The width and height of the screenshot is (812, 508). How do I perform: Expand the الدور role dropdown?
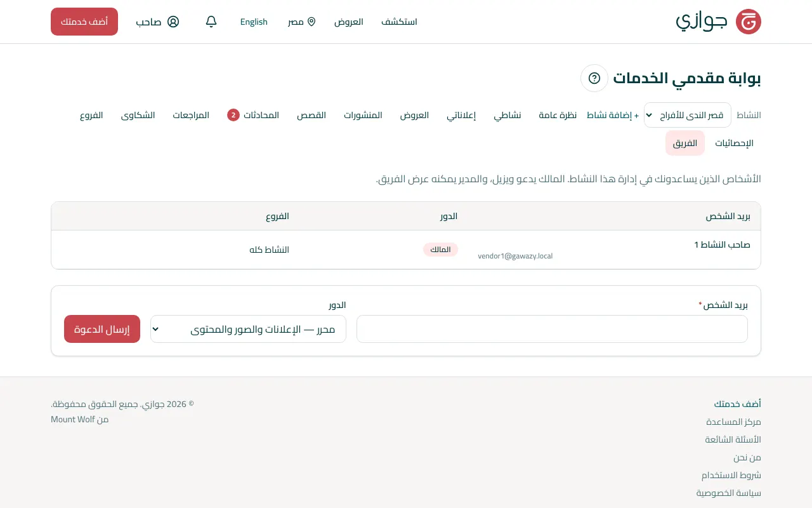248,329
